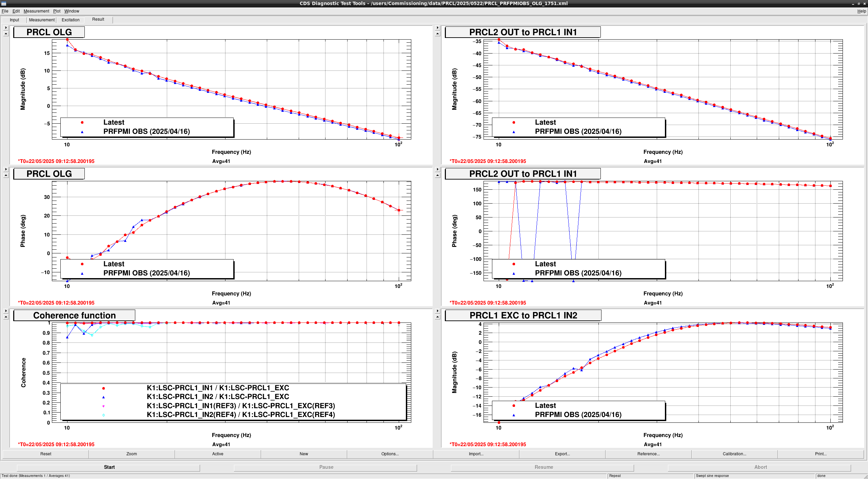Open the File menu
The image size is (868, 479).
(x=5, y=11)
